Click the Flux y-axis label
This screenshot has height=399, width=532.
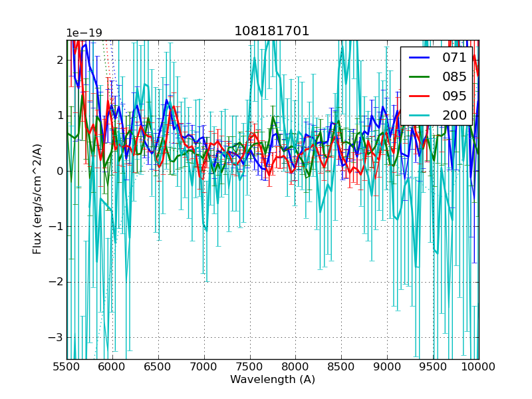[x=38, y=199]
